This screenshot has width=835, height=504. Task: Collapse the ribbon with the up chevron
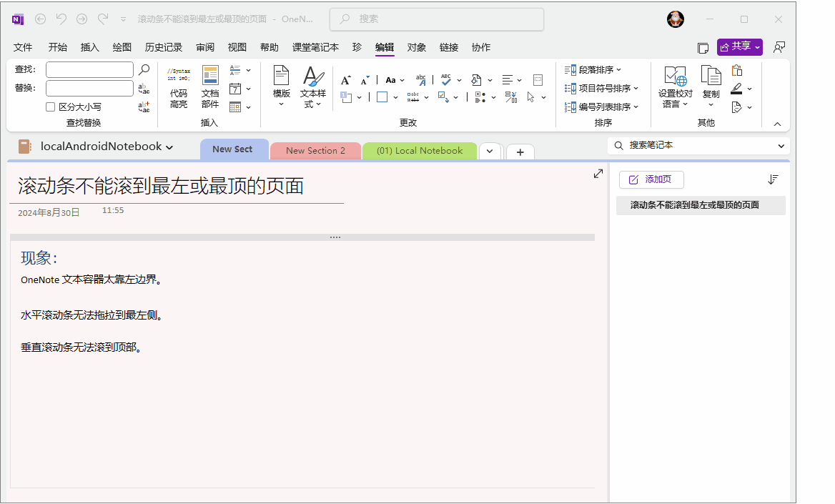coord(778,124)
